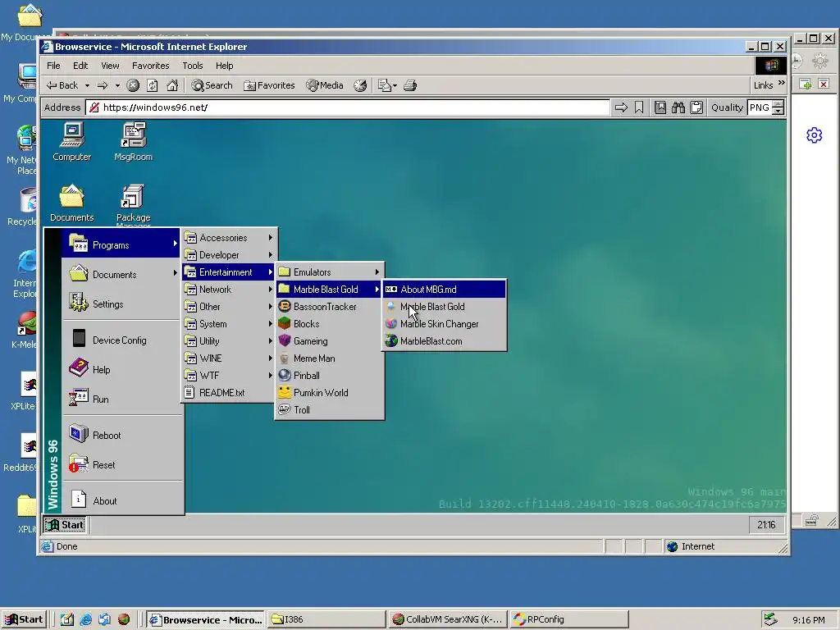Launch Marble Blast Gold game entry
This screenshot has height=630, width=840.
click(444, 307)
